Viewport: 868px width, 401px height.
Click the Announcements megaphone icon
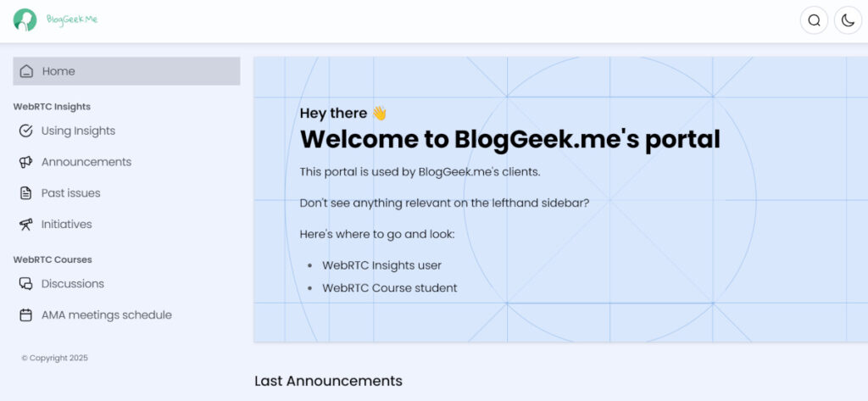point(26,162)
